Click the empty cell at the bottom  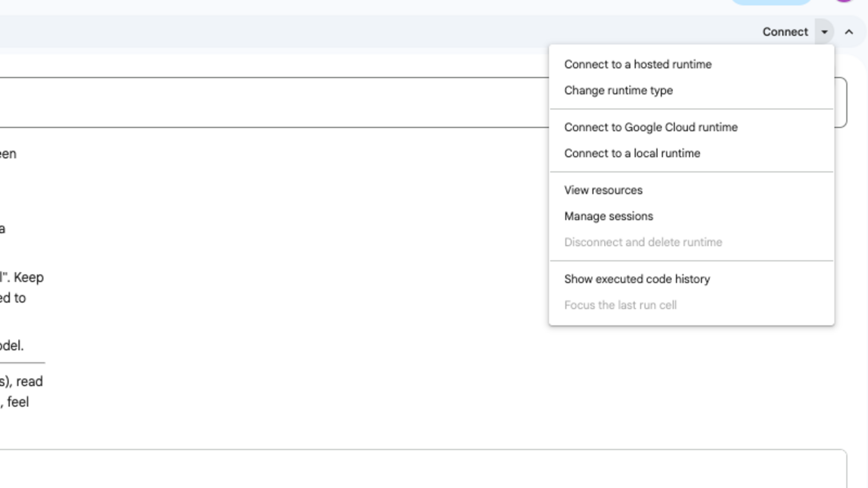(x=423, y=469)
